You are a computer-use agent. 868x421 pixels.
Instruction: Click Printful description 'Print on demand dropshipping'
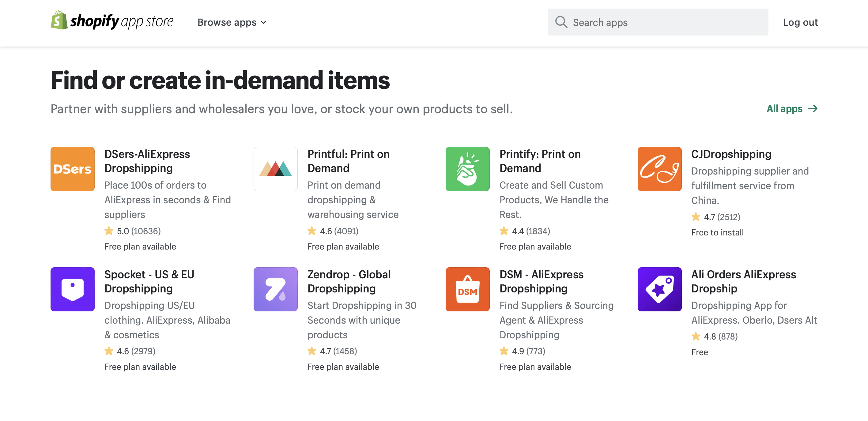tap(353, 200)
